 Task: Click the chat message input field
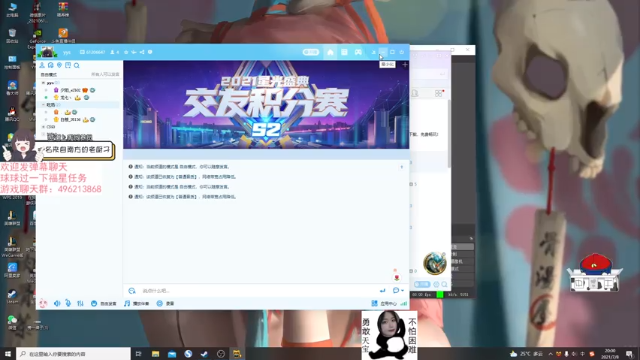click(257, 291)
